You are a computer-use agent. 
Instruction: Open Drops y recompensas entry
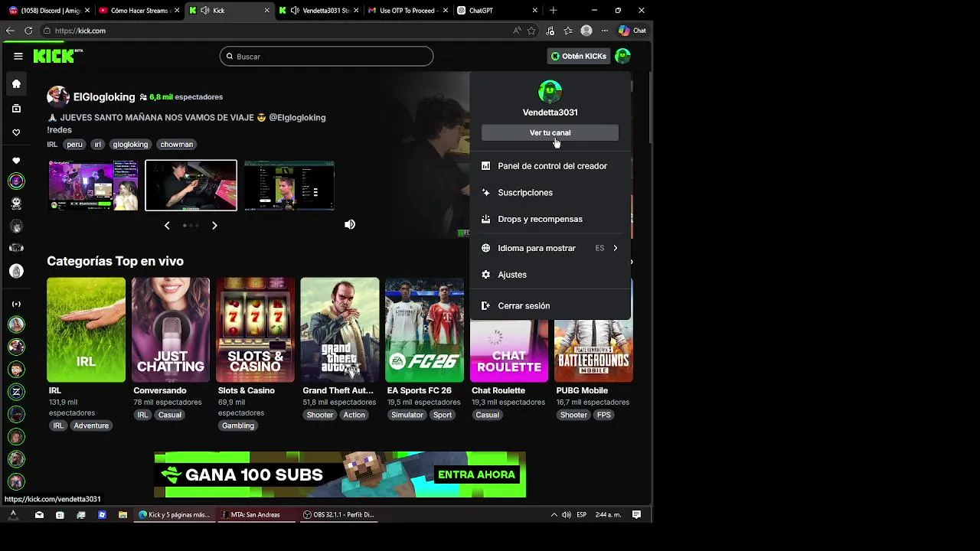(x=550, y=219)
